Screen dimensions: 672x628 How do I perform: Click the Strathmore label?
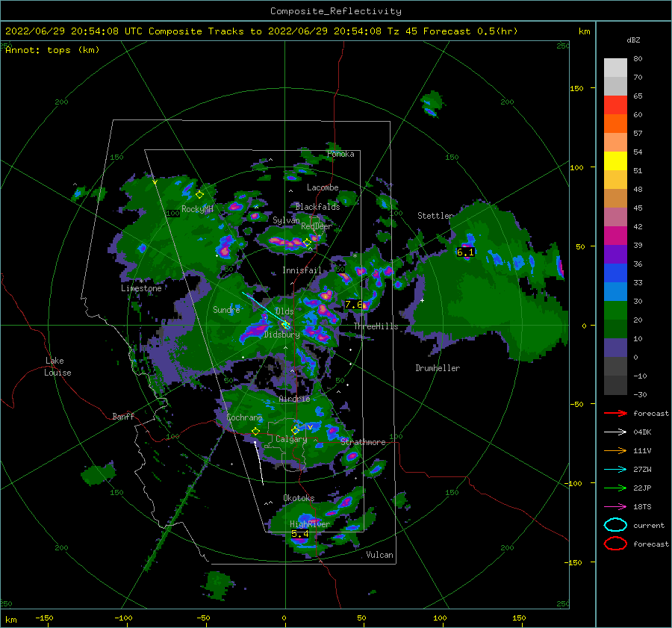(363, 442)
